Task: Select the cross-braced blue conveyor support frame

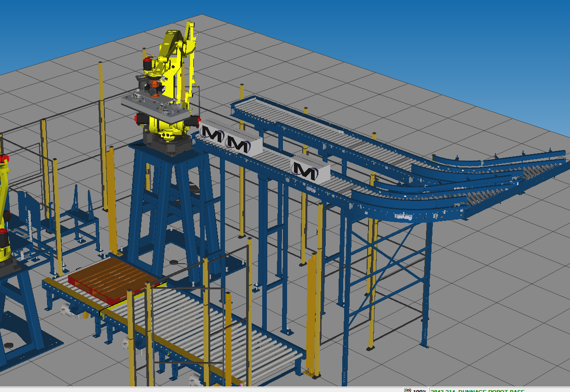Action: (389, 281)
